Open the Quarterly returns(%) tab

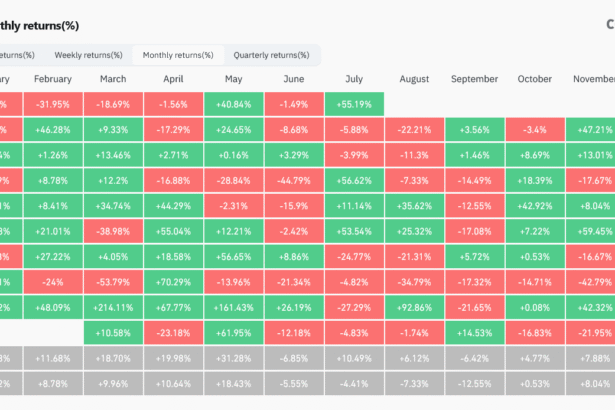271,55
